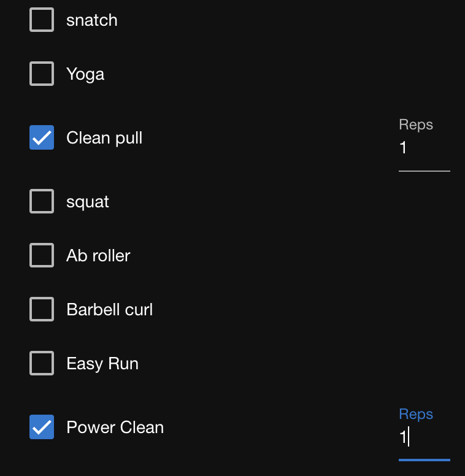This screenshot has height=476, width=465.
Task: Uncheck the Power Clean checkbox
Action: point(42,428)
